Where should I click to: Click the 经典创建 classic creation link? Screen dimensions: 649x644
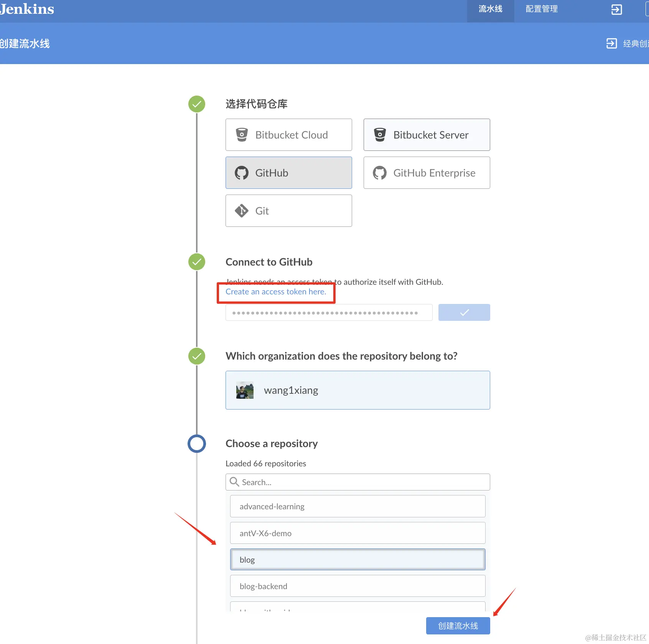click(636, 43)
